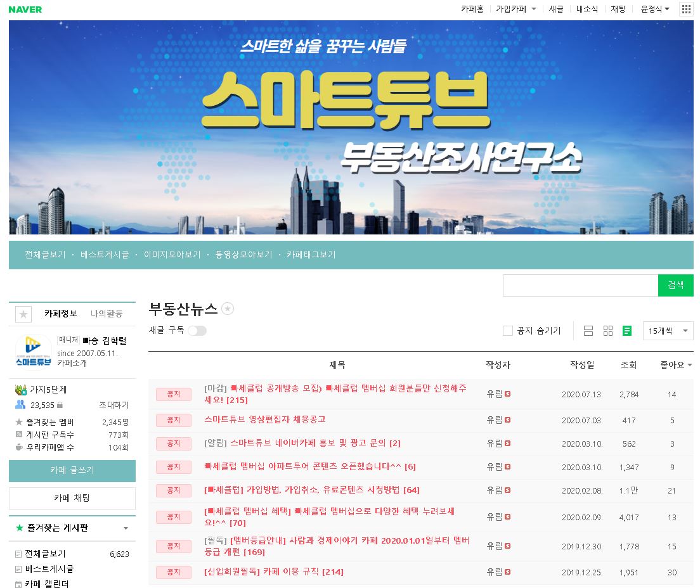This screenshot has height=588, width=700.
Task: Open post 빠세클럽 멤버십 아파트투어 콘텐츠 오픈했습니다
Action: tap(310, 466)
